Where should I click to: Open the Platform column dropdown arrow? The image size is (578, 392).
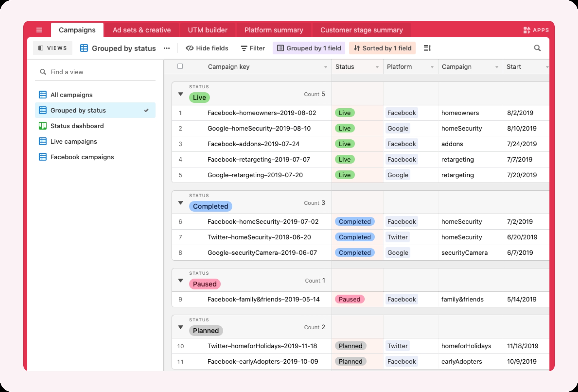tap(432, 67)
